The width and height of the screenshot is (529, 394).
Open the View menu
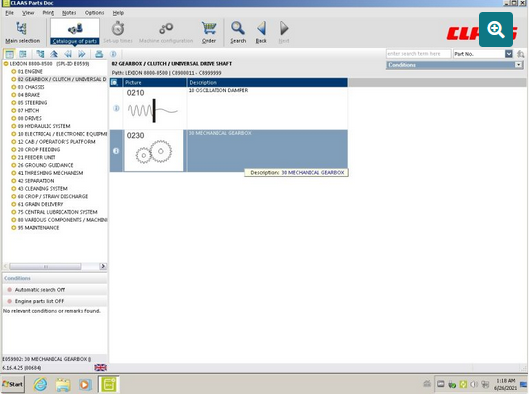(x=28, y=13)
